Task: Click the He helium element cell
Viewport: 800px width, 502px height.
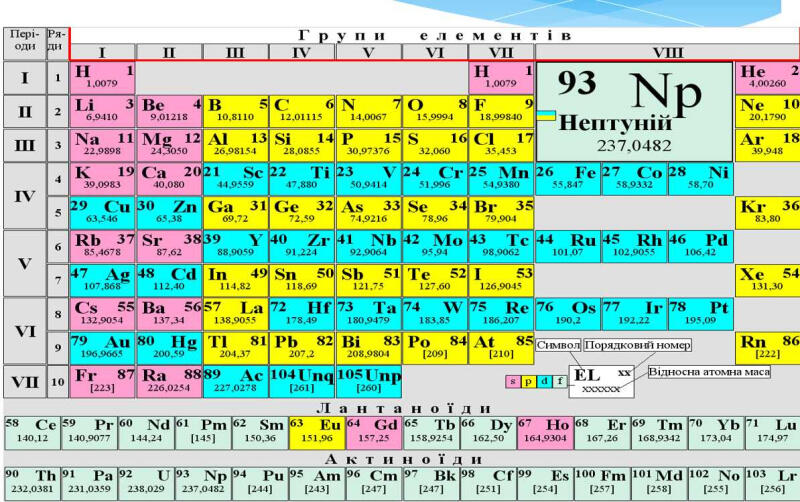Action: (767, 78)
